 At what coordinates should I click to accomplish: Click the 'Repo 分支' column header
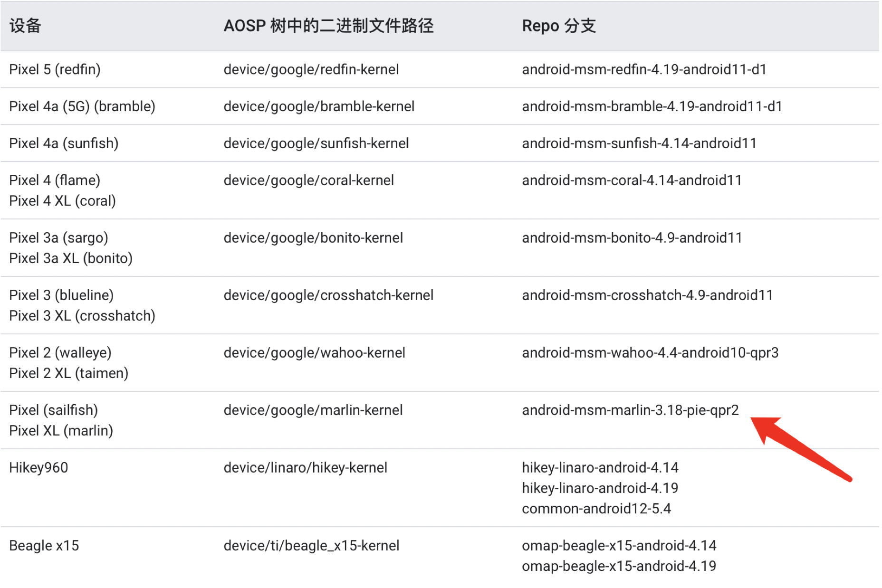559,26
